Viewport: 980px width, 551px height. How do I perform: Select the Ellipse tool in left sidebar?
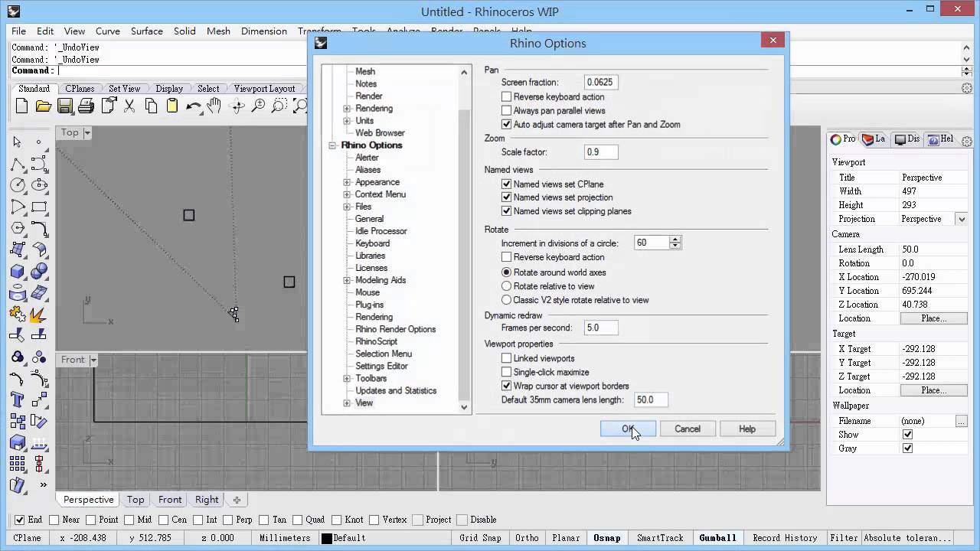(39, 184)
